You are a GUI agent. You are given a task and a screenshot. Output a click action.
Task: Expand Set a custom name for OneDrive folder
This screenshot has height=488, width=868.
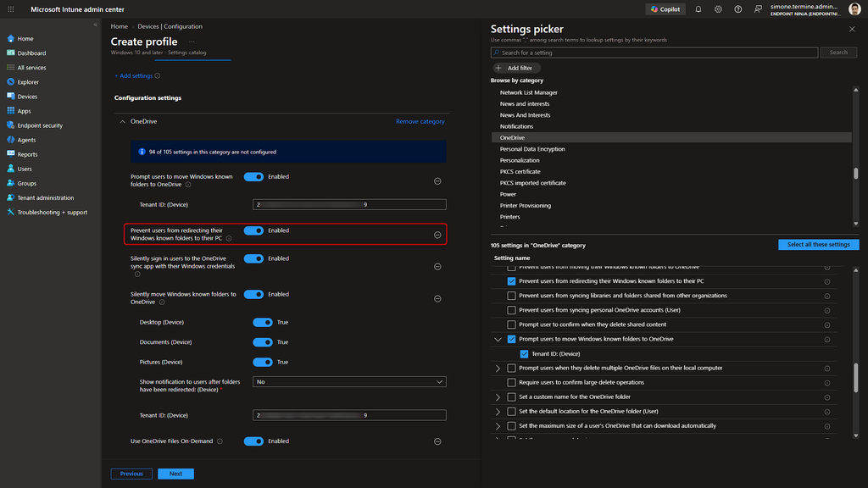[x=498, y=397]
